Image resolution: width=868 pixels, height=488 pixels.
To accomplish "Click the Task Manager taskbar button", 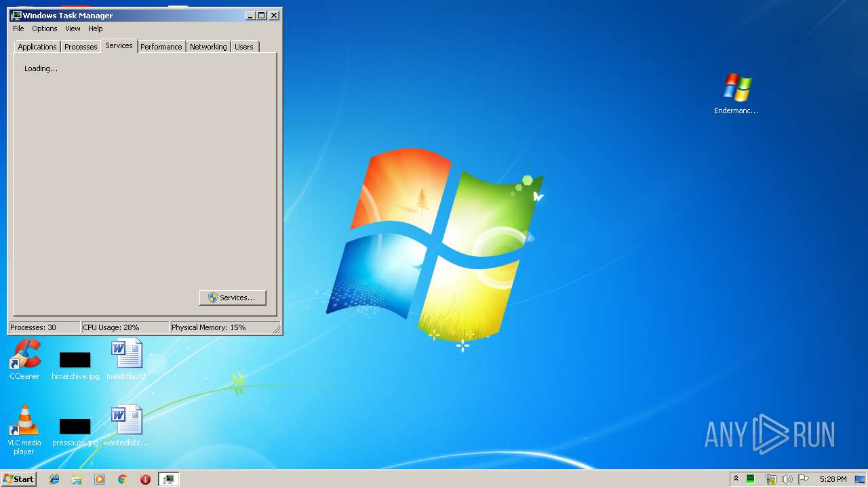I will [168, 479].
